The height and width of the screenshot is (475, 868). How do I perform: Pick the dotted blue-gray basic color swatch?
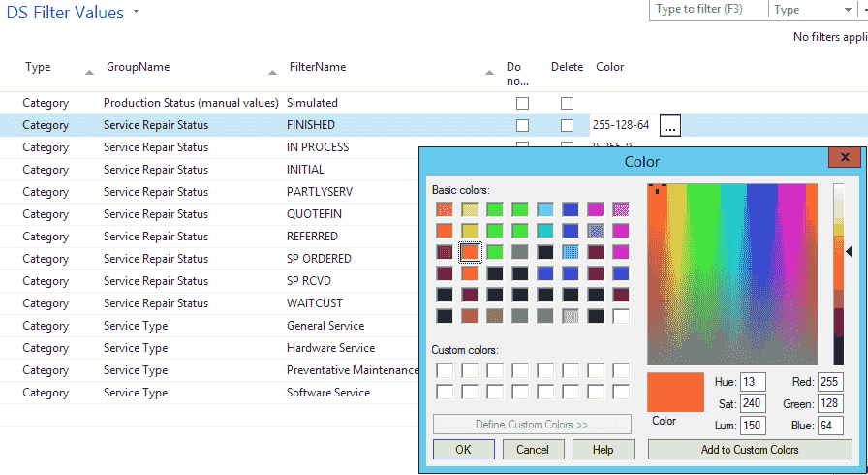pyautogui.click(x=596, y=231)
